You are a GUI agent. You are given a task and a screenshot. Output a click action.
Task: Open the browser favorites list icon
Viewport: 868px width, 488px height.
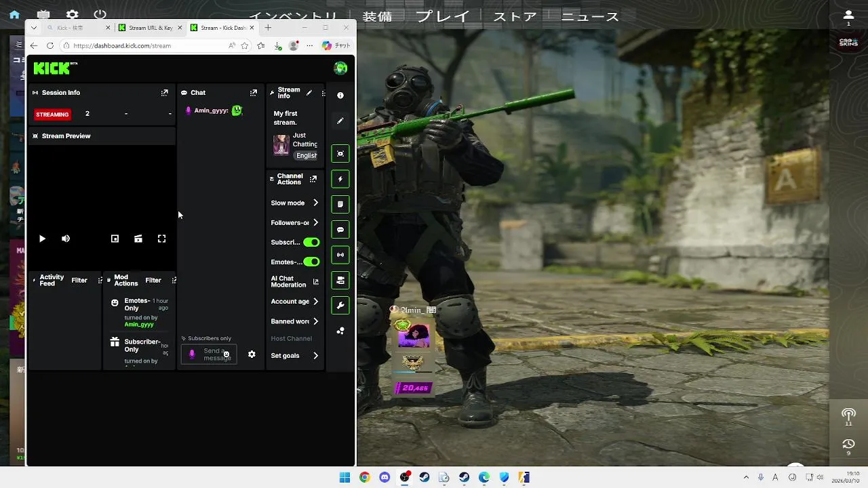(261, 45)
